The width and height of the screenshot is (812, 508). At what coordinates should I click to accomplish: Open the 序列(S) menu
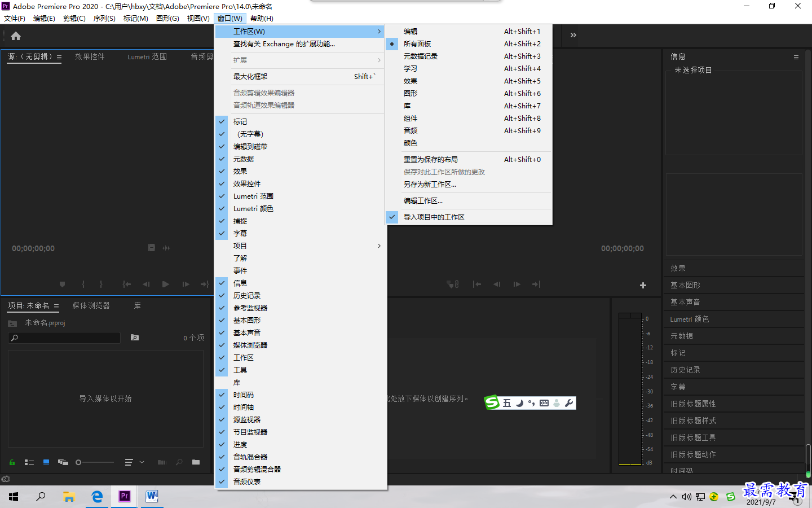pos(104,18)
